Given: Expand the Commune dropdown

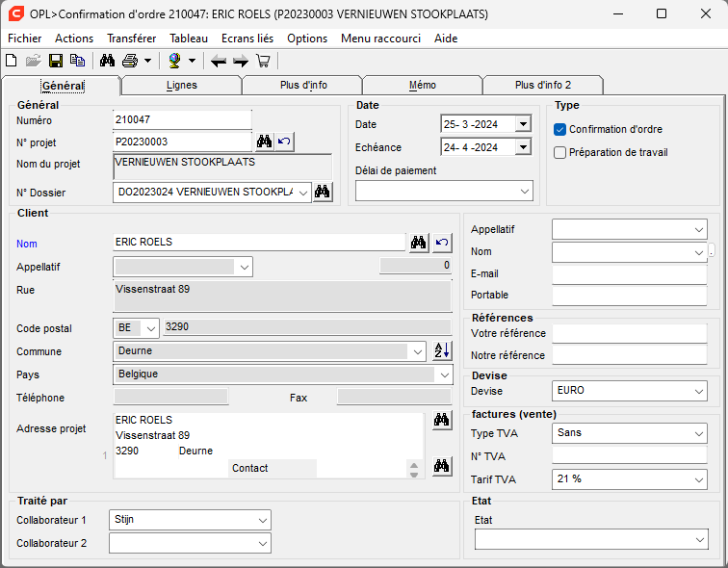Looking at the screenshot, I should click(x=417, y=351).
